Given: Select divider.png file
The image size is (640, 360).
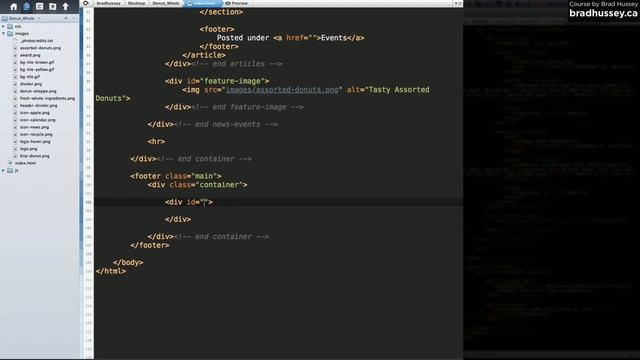Looking at the screenshot, I should (31, 84).
